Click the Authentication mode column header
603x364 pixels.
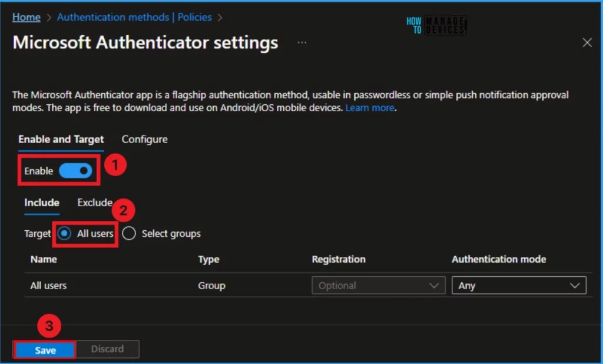(x=499, y=259)
